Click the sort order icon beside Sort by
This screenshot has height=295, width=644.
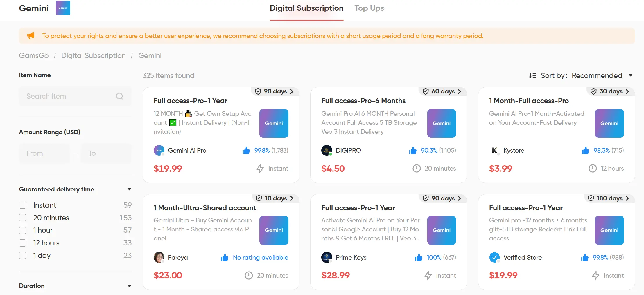[532, 75]
